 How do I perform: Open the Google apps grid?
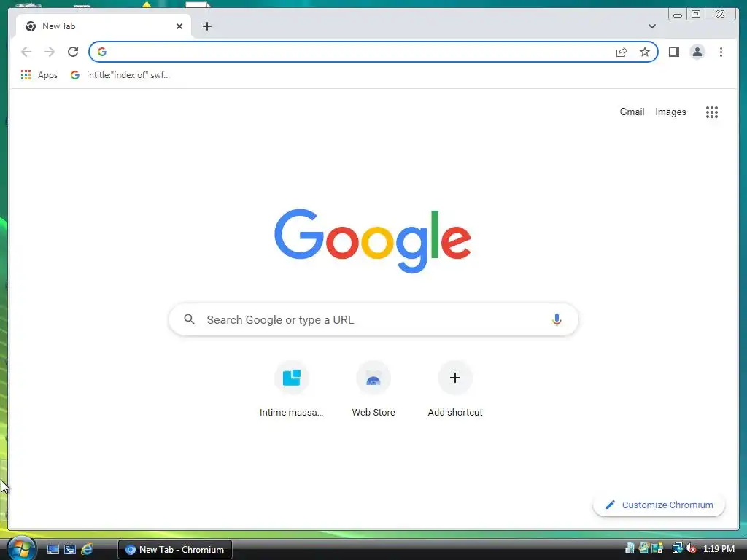tap(712, 112)
